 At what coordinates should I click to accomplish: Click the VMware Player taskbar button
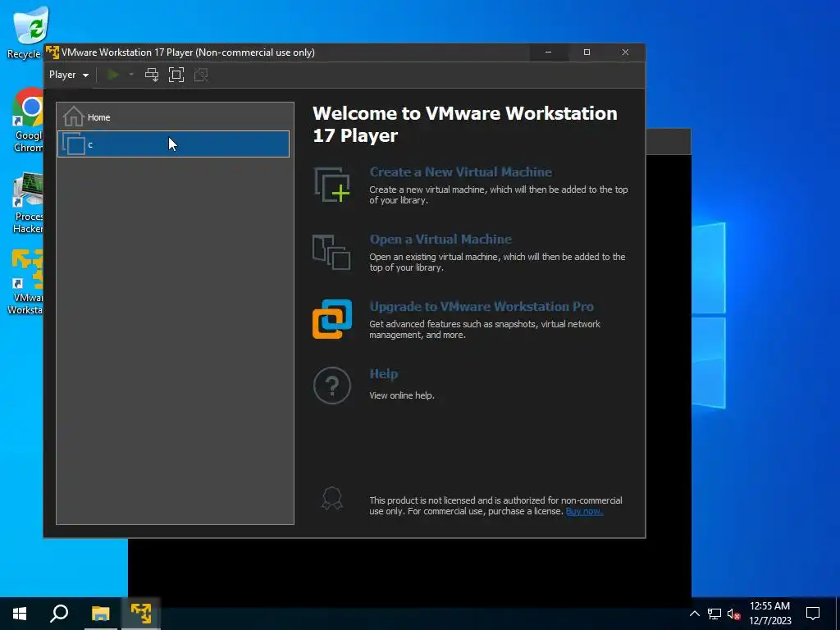pos(141,614)
